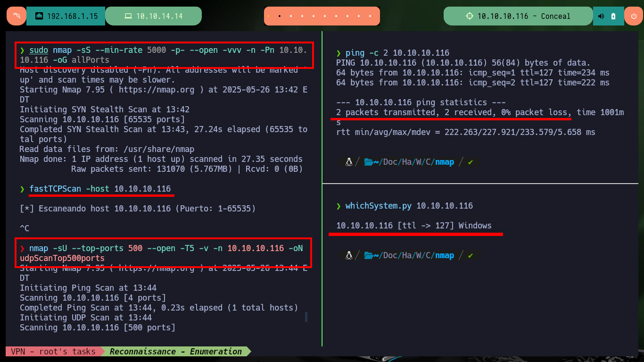Click the crosshair target icon before 10.10.10.116
The width and height of the screenshot is (644, 362).
pyautogui.click(x=469, y=16)
